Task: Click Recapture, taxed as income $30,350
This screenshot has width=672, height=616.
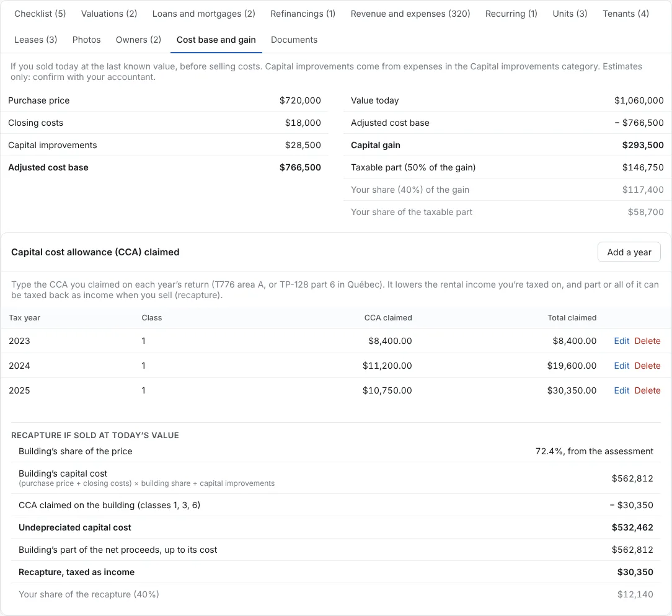Action: (635, 572)
